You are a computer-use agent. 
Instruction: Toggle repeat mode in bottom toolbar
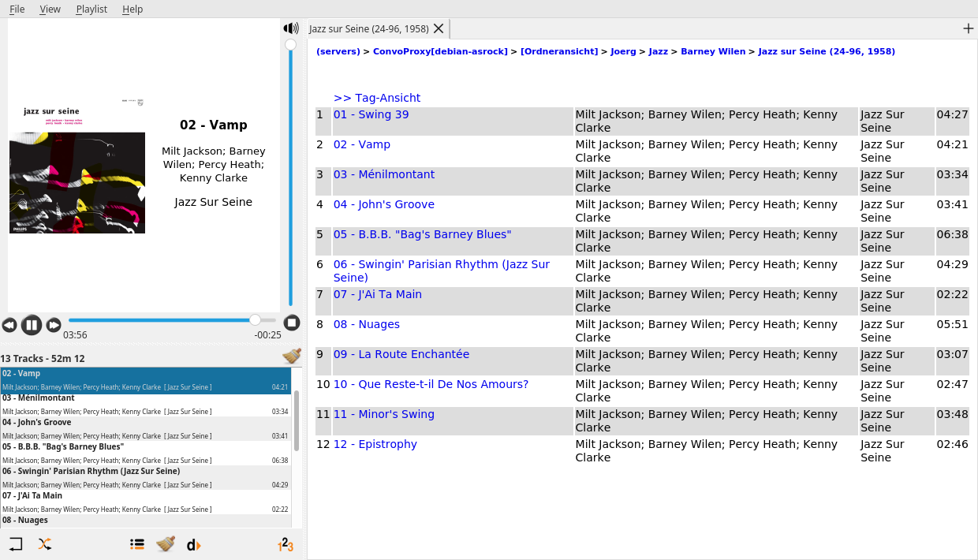click(x=16, y=544)
